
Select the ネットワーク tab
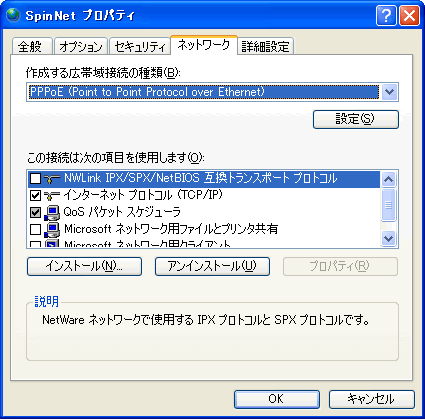pyautogui.click(x=204, y=45)
